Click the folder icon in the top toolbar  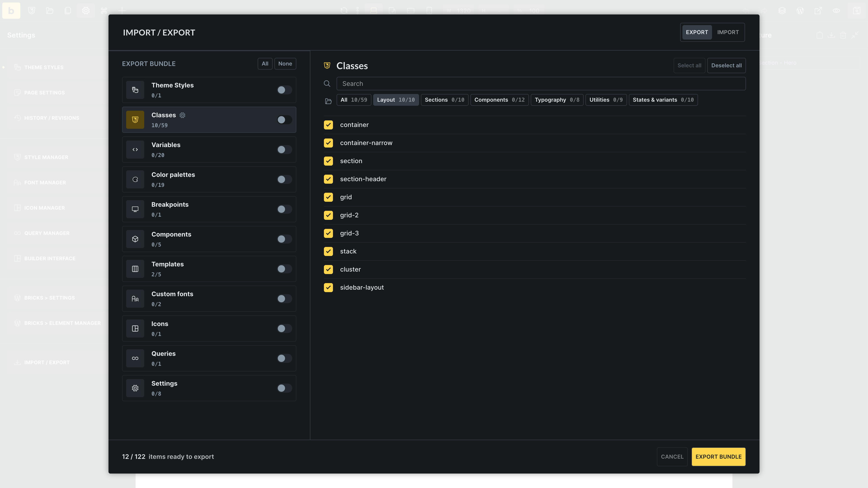coord(50,10)
